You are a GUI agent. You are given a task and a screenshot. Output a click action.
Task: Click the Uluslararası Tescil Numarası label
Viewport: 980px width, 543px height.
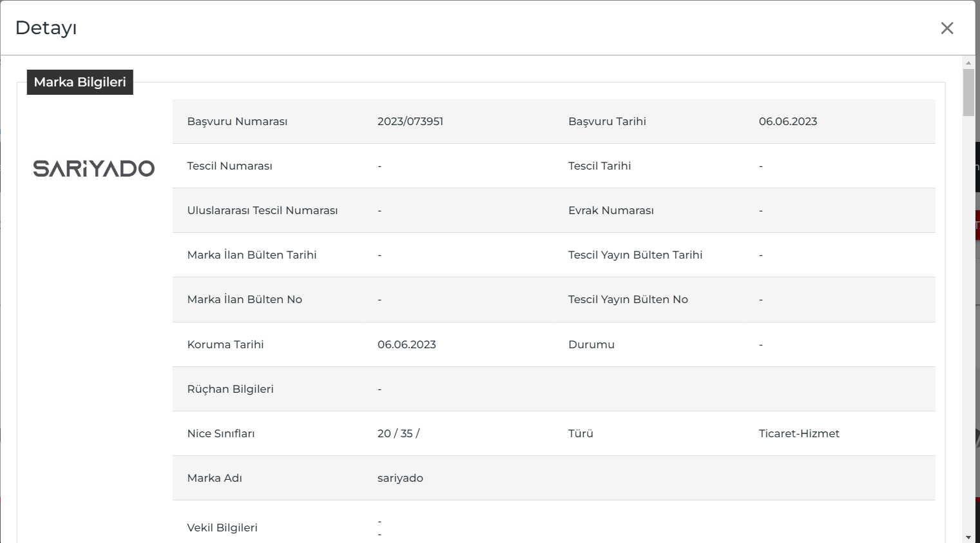click(x=262, y=210)
